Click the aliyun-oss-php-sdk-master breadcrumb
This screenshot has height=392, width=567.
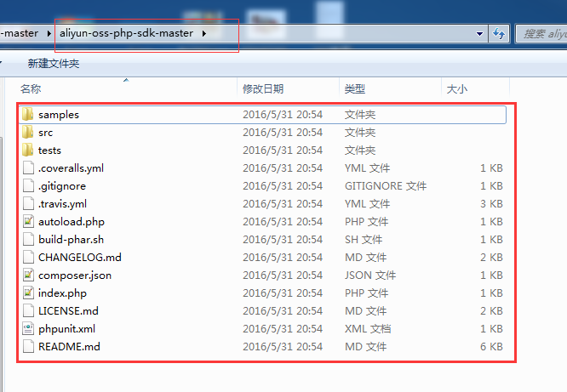(126, 33)
